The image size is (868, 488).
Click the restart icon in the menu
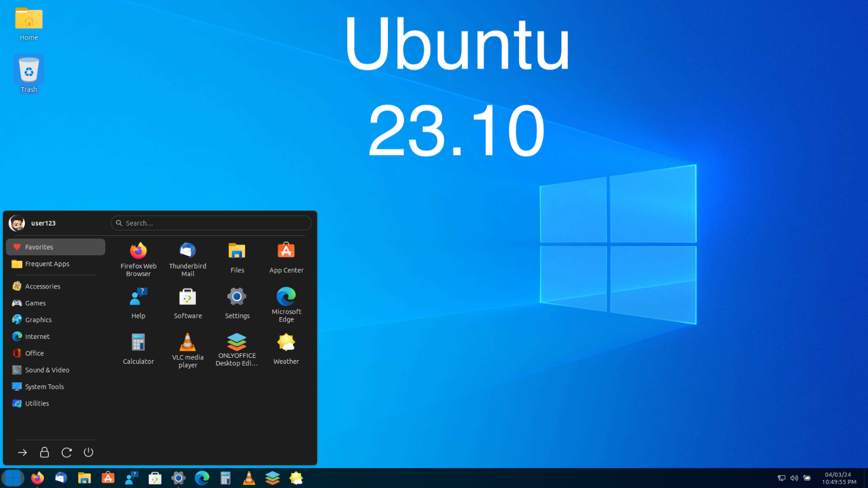click(67, 452)
